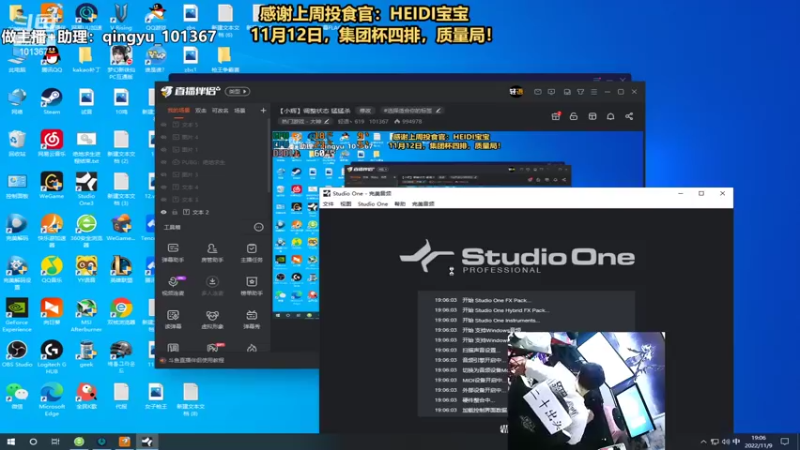Open the 斗鱼直播伴侣使用教程 link

coord(196,360)
